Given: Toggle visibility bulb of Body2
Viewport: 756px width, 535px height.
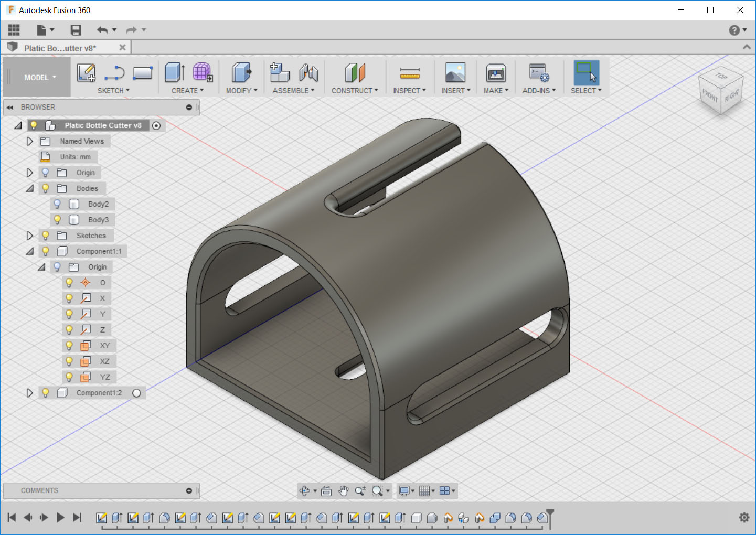Looking at the screenshot, I should (57, 204).
